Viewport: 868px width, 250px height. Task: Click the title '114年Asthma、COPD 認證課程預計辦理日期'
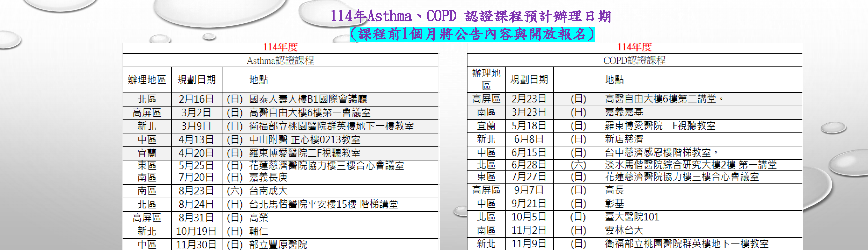pos(470,16)
